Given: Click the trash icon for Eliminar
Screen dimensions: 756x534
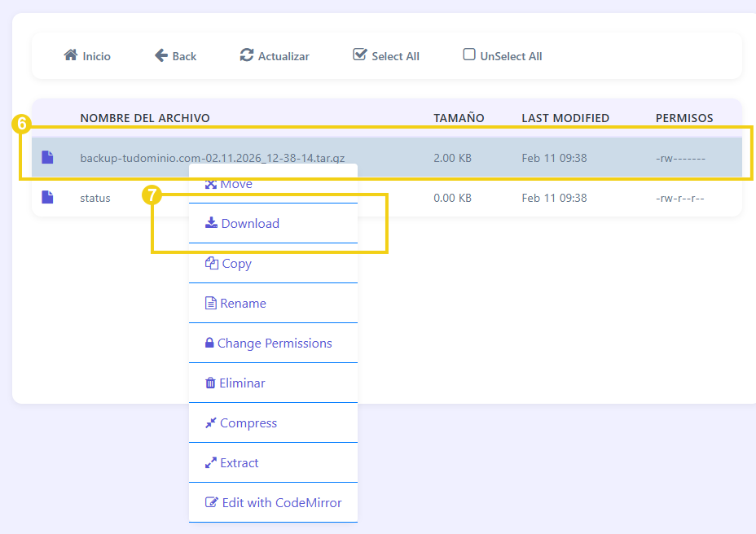Looking at the screenshot, I should pyautogui.click(x=210, y=383).
